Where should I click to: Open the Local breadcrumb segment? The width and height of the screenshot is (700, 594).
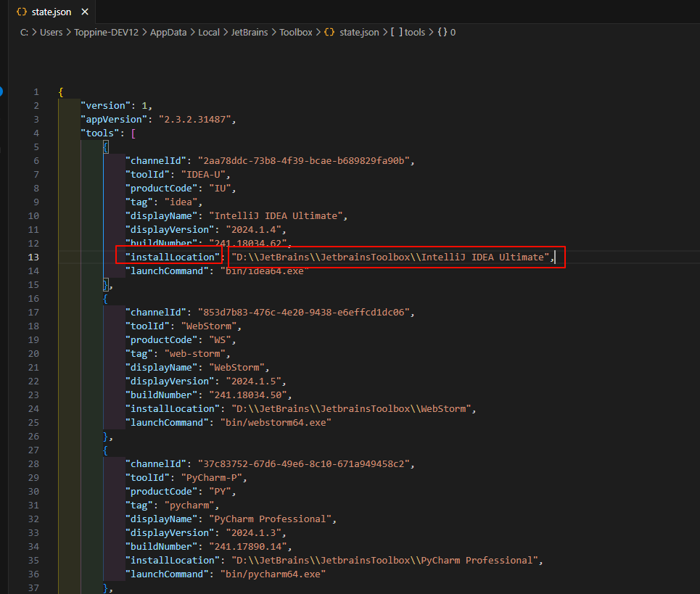click(209, 33)
